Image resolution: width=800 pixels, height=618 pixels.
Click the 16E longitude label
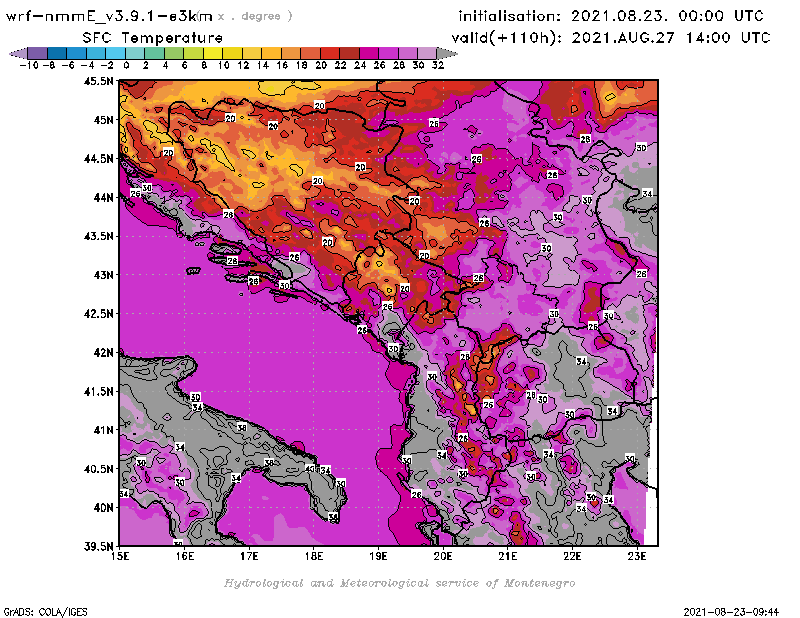[185, 556]
